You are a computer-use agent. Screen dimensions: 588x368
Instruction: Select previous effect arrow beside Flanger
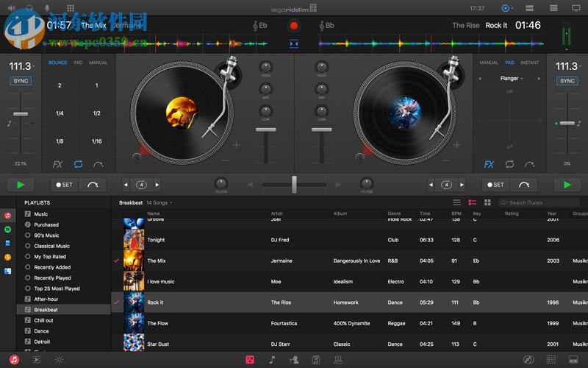[x=480, y=79]
